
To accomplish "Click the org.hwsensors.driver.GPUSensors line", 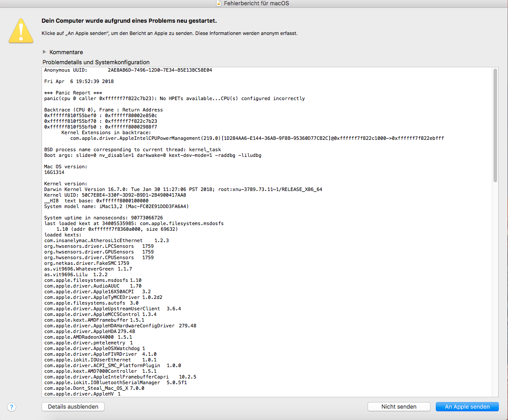I will [x=99, y=252].
